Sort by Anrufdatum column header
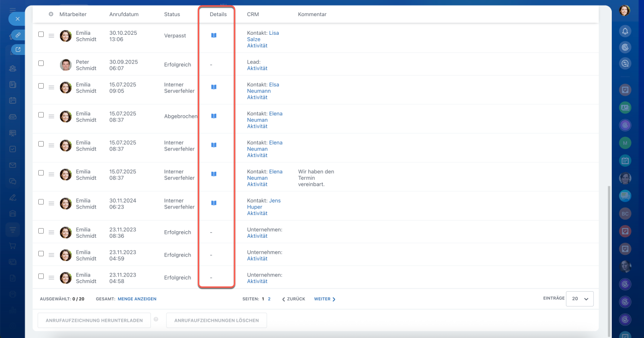The width and height of the screenshot is (644, 338). click(124, 14)
